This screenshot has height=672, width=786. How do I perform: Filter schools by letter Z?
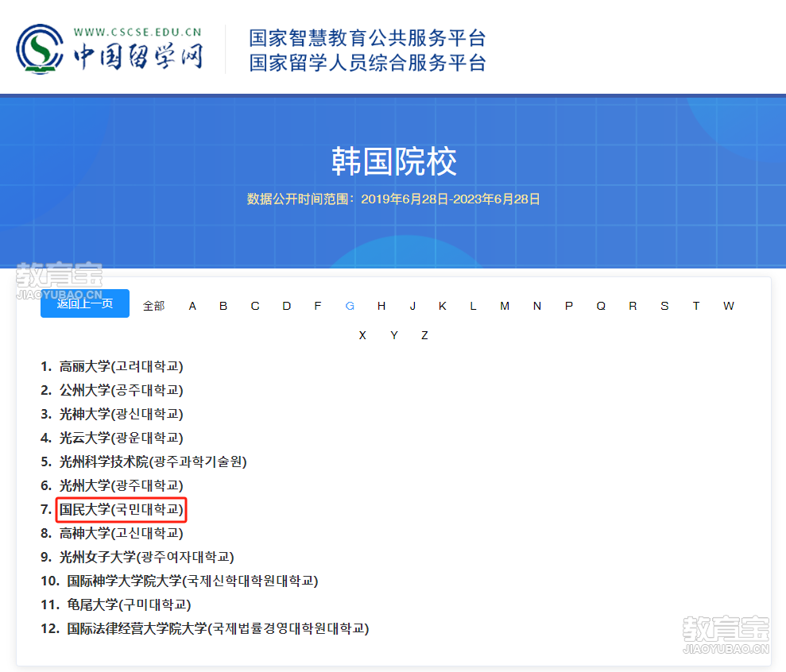pos(424,335)
